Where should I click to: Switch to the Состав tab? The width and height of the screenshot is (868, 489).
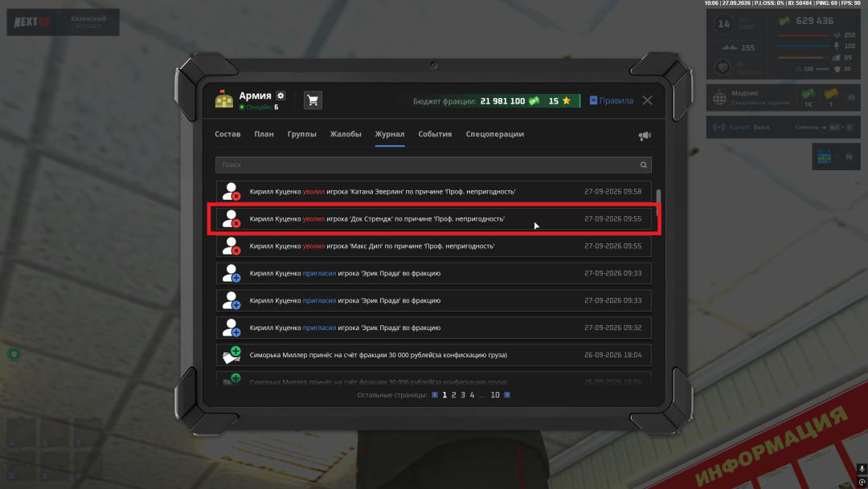click(x=227, y=134)
